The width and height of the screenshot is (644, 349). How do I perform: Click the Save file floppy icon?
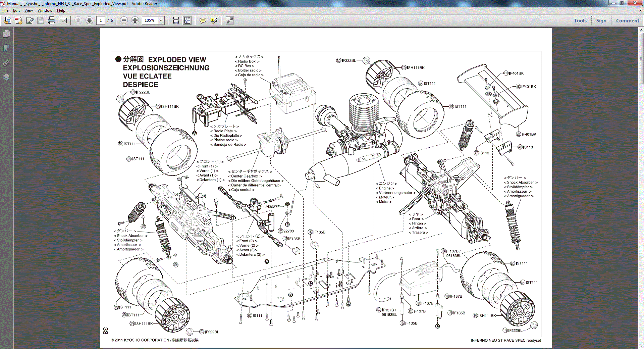[41, 20]
